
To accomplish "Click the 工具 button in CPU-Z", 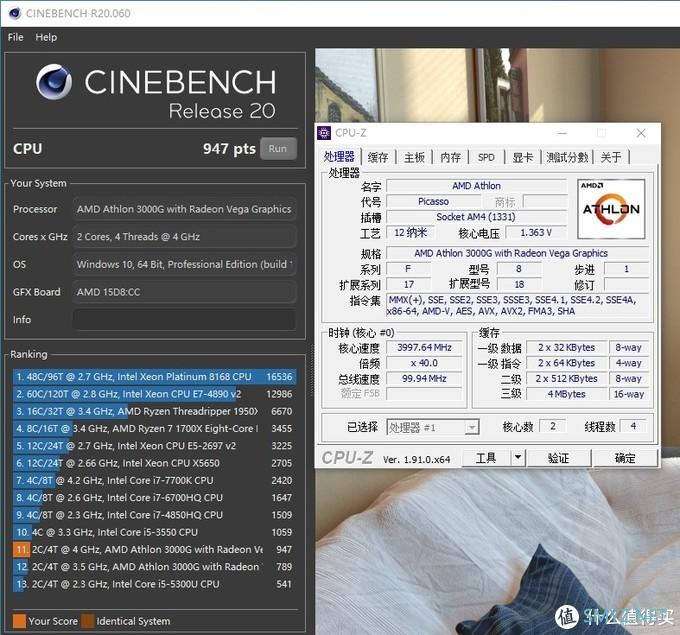I will [x=486, y=458].
